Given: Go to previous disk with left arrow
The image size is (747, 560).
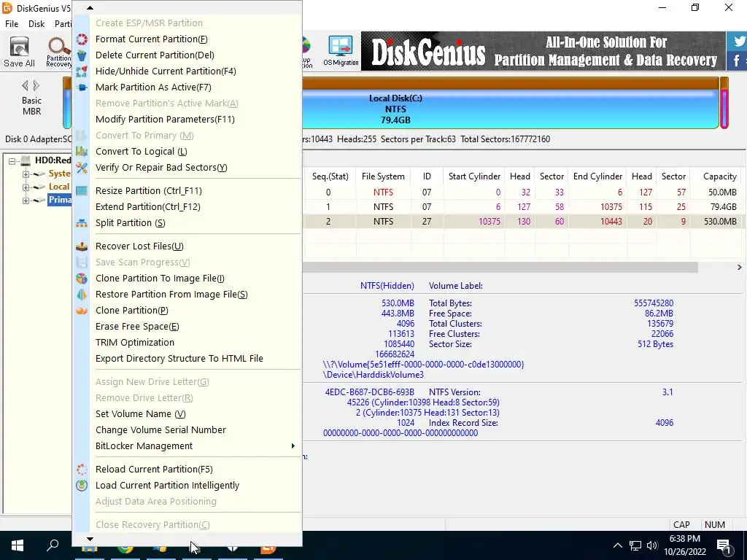Looking at the screenshot, I should (25, 86).
